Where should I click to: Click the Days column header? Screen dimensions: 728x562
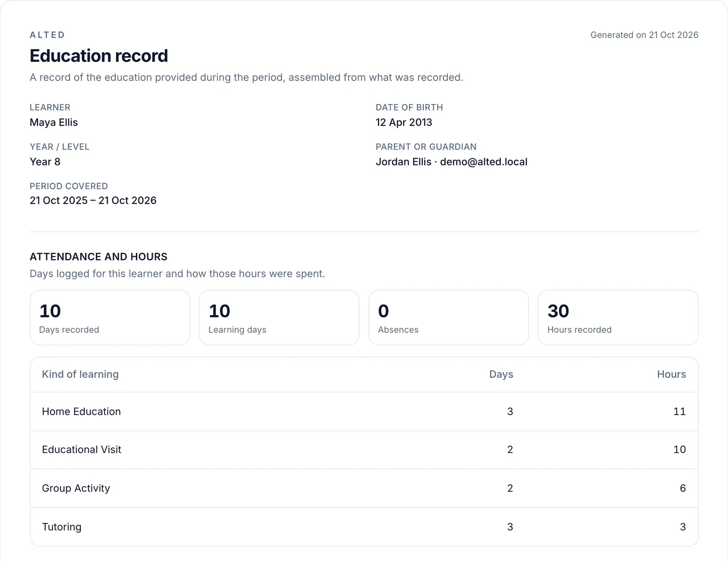point(501,374)
